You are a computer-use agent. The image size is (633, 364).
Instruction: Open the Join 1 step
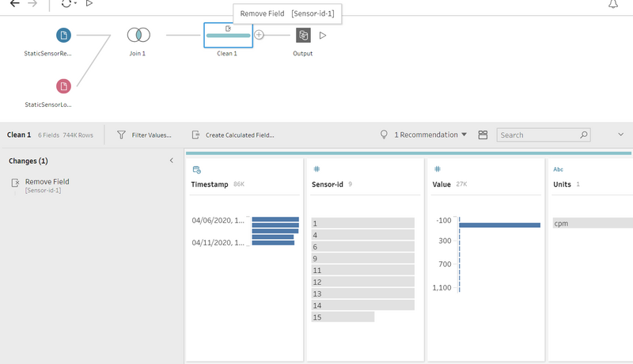pyautogui.click(x=138, y=36)
